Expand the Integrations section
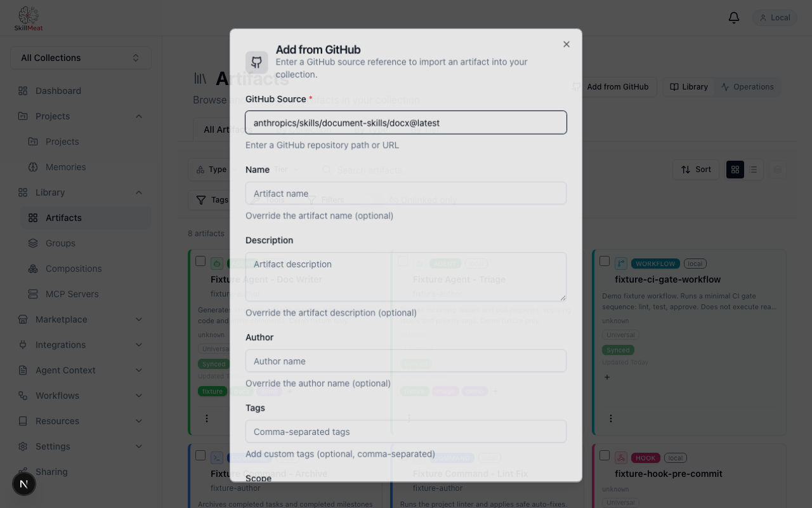The image size is (812, 508). click(x=81, y=345)
